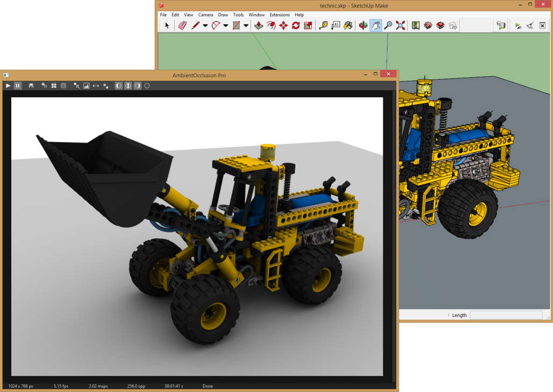Select the Scale tool
This screenshot has height=392, width=553.
point(308,25)
